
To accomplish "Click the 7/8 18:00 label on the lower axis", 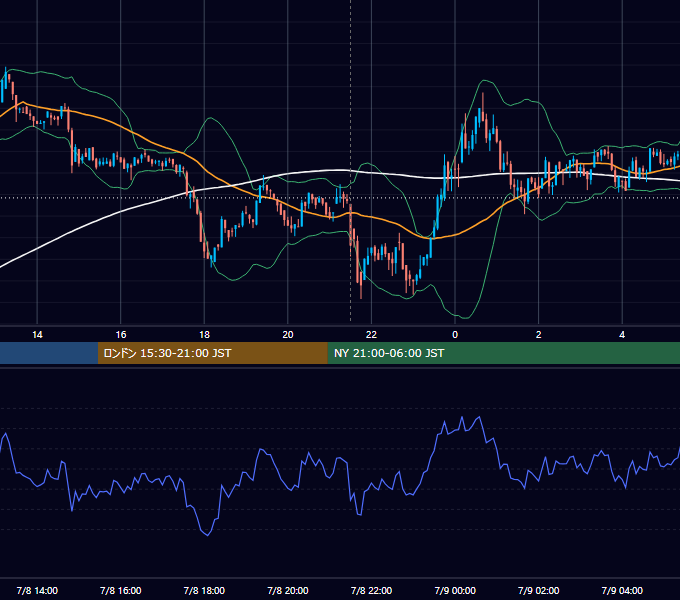I will tap(204, 590).
